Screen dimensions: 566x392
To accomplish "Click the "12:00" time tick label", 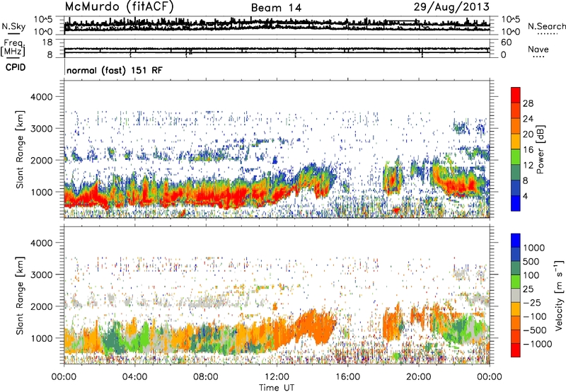I will [x=277, y=377].
